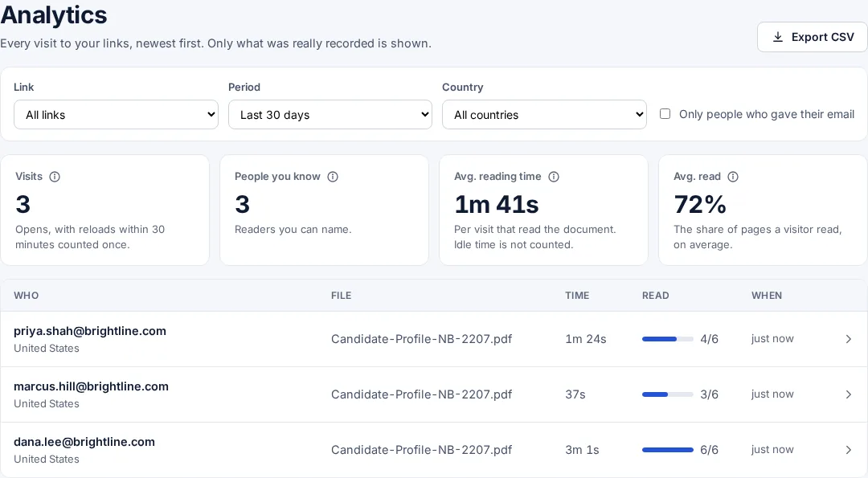Open info icon next to Avg. reading time

tap(554, 177)
